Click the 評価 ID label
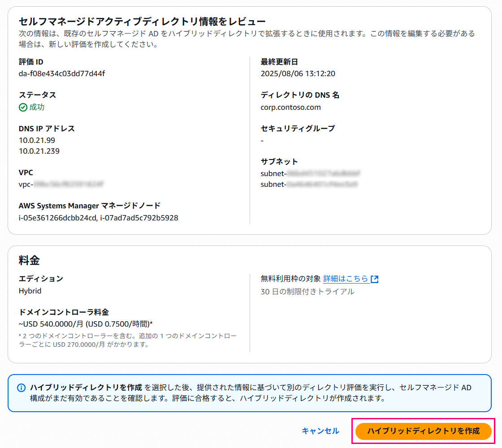Viewport: 502px width, 448px height. 31,62
